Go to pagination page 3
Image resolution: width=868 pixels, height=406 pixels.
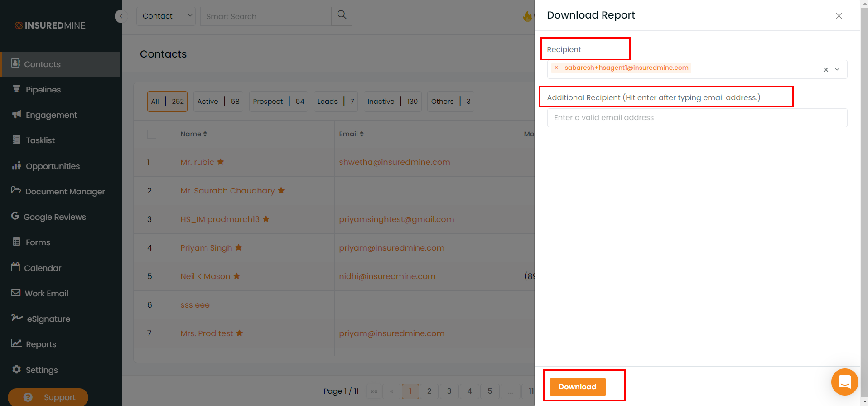tap(449, 391)
